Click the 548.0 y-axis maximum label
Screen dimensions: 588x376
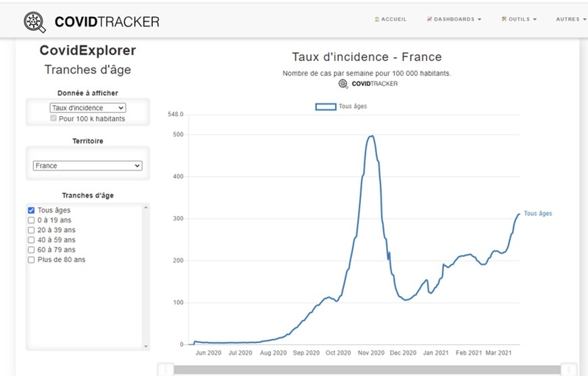(176, 115)
